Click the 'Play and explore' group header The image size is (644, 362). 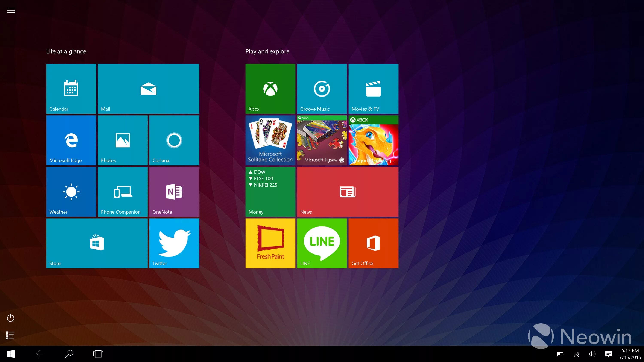267,51
